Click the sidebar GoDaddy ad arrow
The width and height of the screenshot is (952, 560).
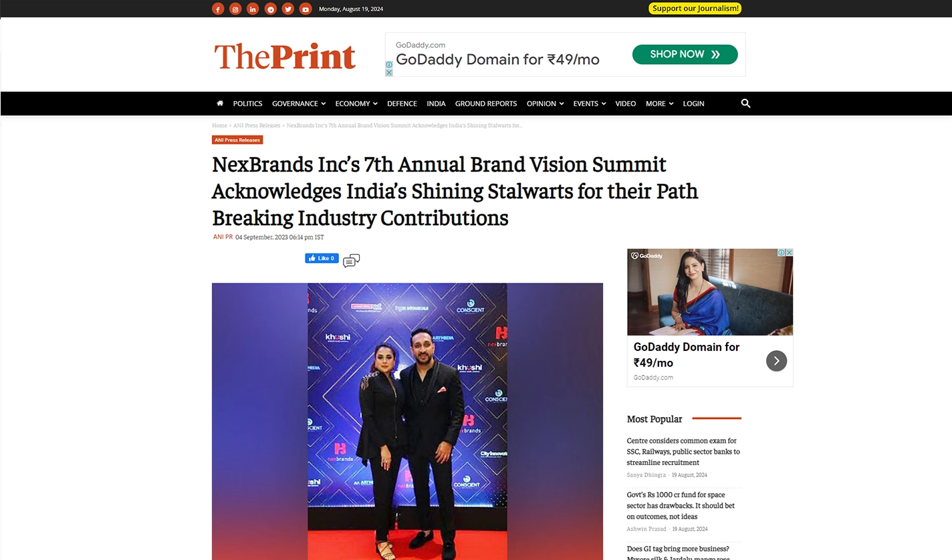pos(776,361)
